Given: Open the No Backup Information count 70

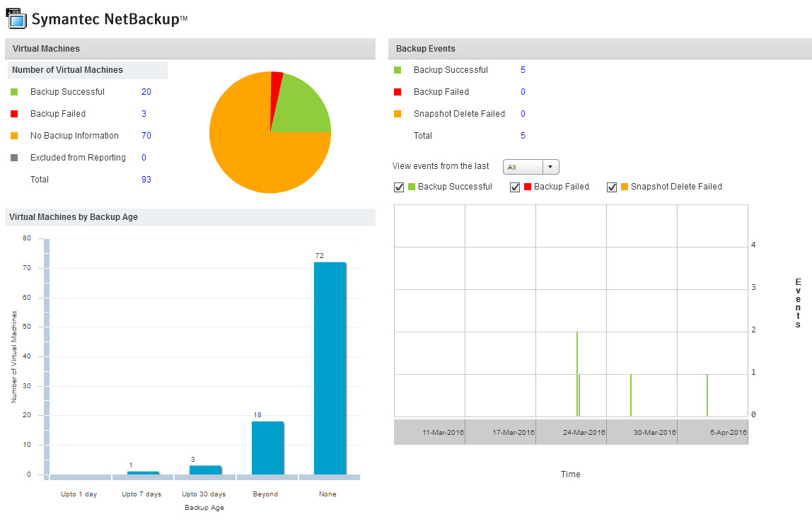Looking at the screenshot, I should click(x=146, y=136).
